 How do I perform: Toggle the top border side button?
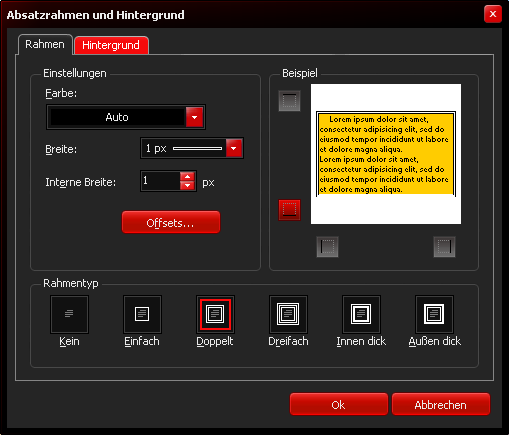coord(289,101)
